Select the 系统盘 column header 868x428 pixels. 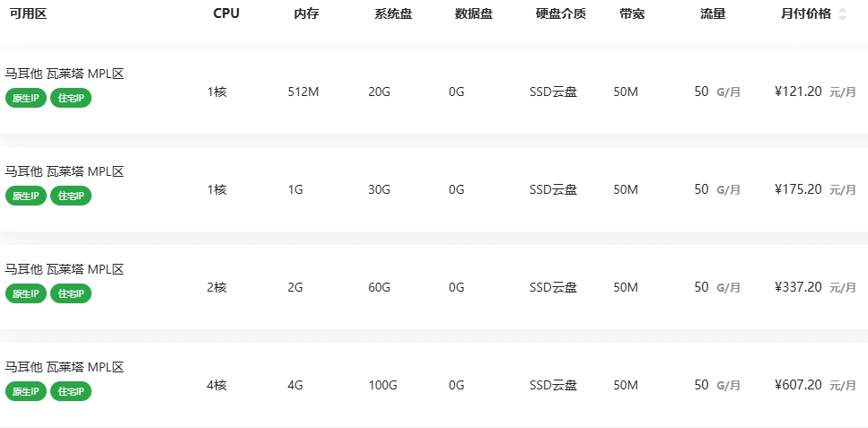point(393,13)
